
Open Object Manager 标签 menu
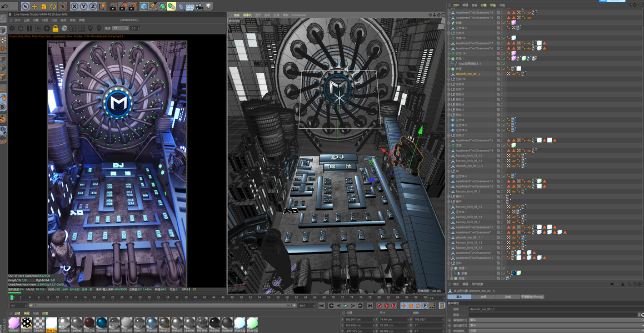(493, 5)
